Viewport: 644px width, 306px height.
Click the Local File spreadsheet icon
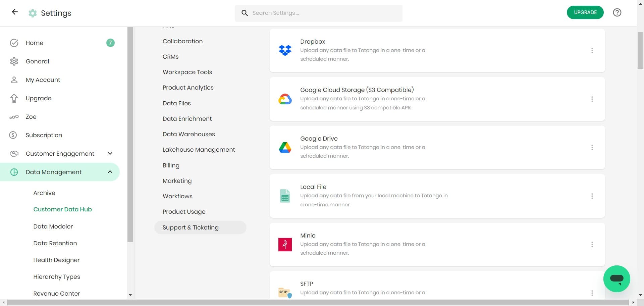(x=285, y=196)
